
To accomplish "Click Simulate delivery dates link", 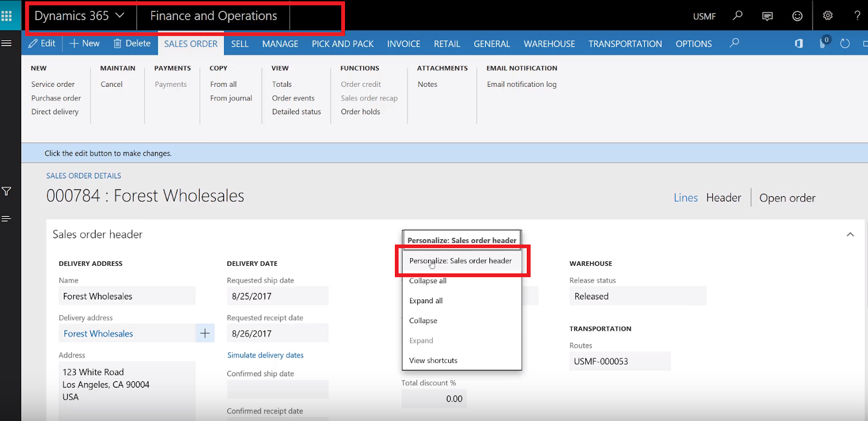I will (x=265, y=355).
